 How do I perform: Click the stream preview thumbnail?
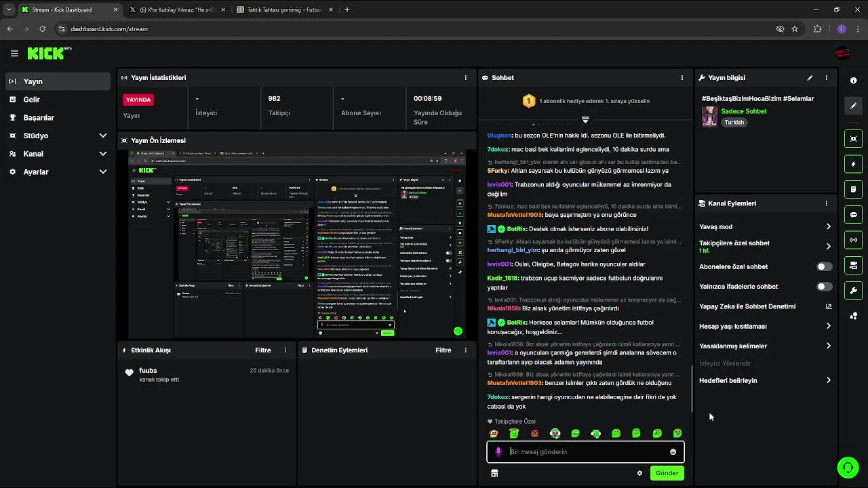pyautogui.click(x=297, y=244)
